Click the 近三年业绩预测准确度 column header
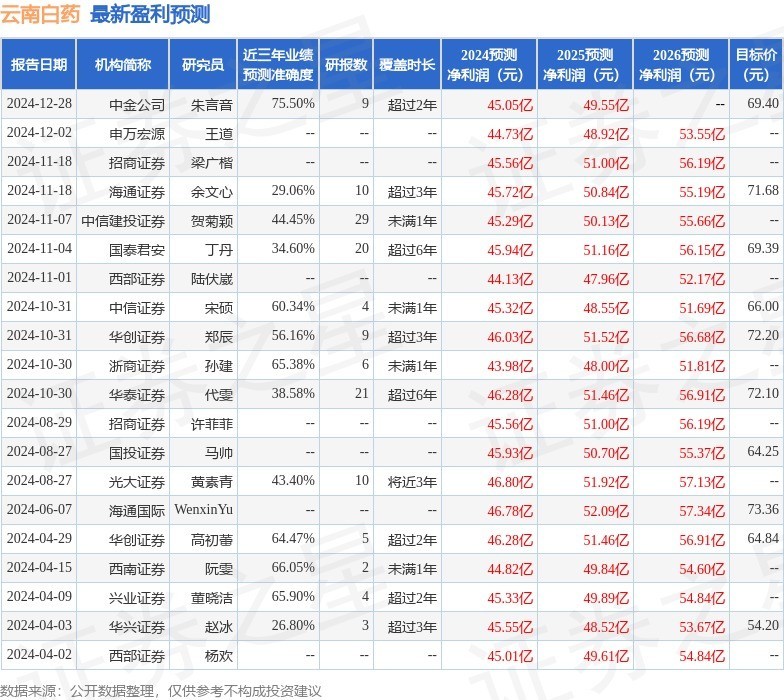Image resolution: width=784 pixels, height=700 pixels. [278, 65]
